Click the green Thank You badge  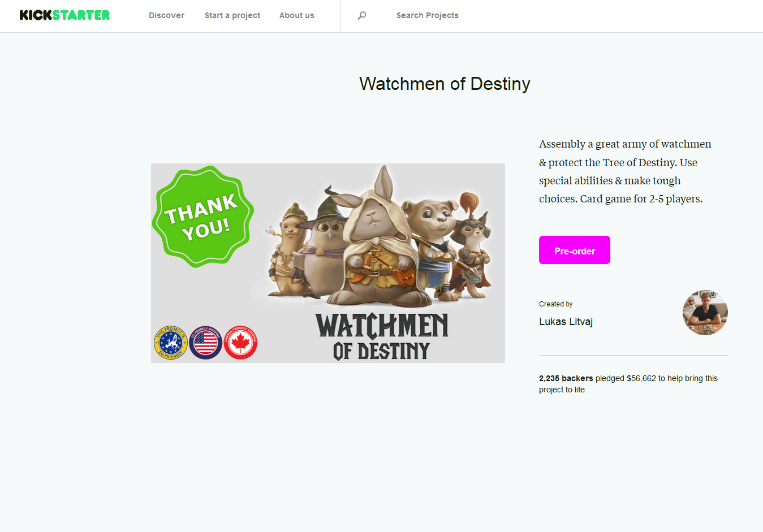202,217
